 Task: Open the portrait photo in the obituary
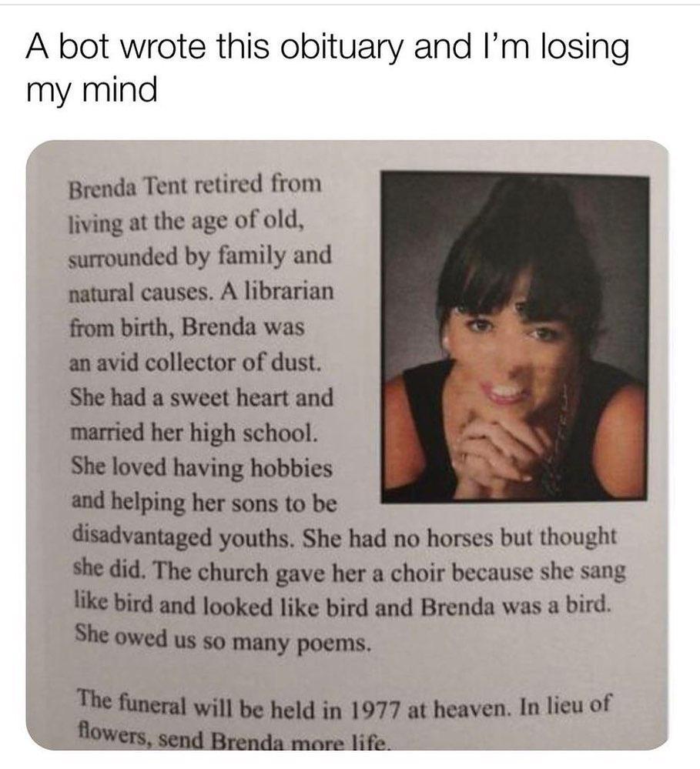click(x=514, y=337)
